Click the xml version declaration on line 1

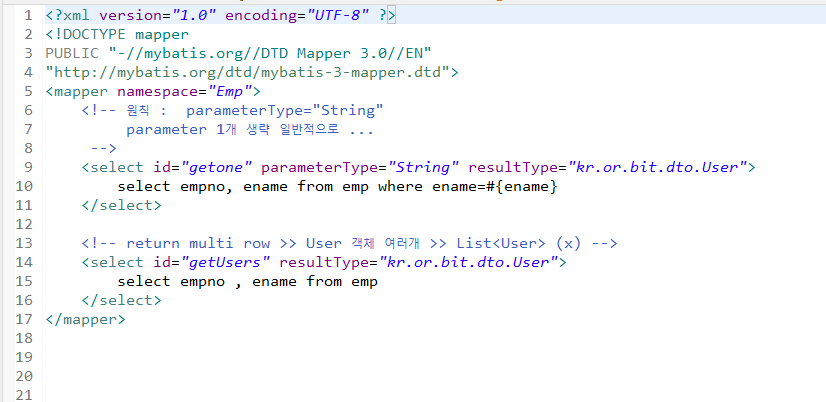tap(220, 16)
